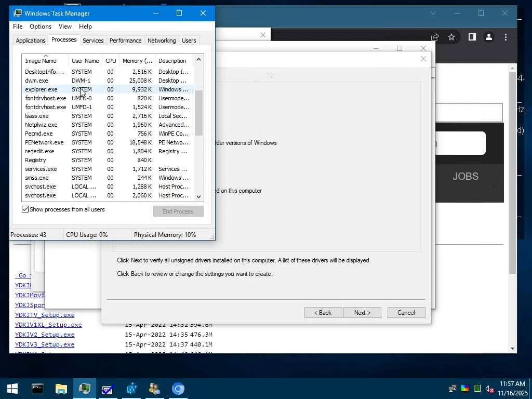Switch to the Services tab
532x399 pixels.
pos(93,41)
